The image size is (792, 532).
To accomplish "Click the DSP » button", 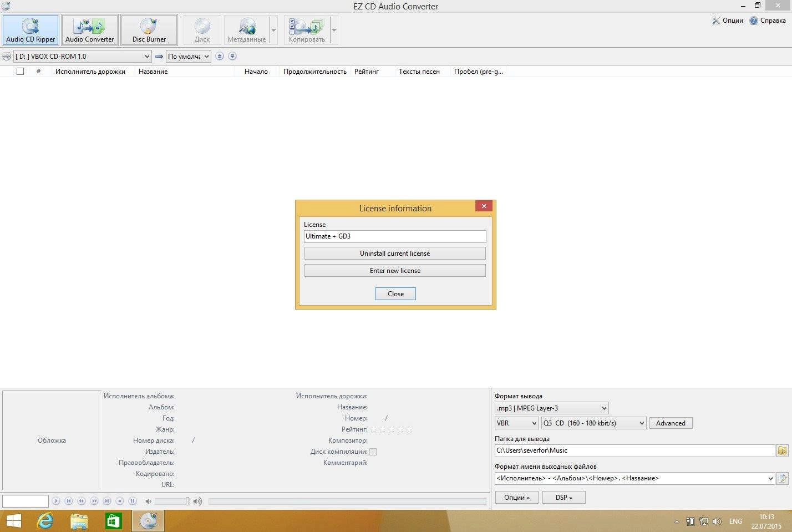I will [563, 497].
